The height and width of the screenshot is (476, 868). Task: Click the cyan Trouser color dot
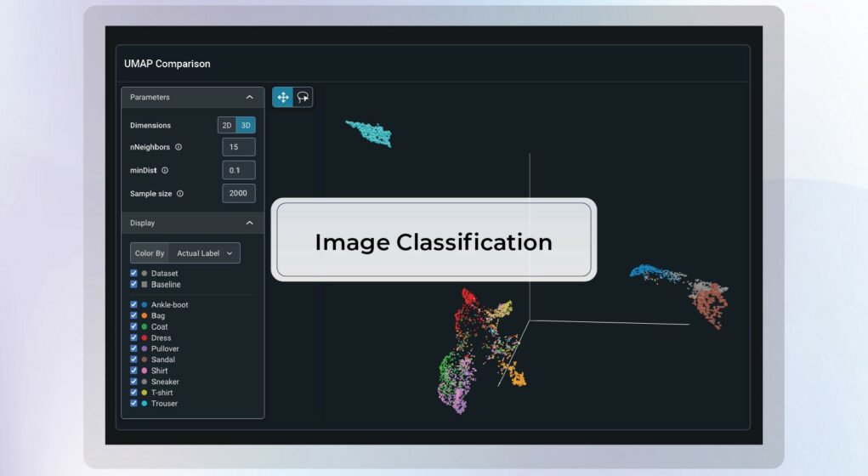pyautogui.click(x=145, y=404)
